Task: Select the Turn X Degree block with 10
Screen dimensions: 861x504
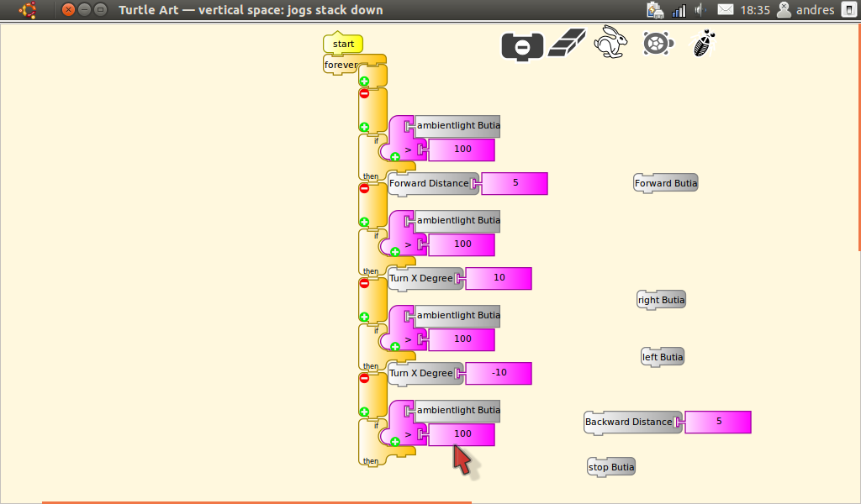Action: [424, 279]
